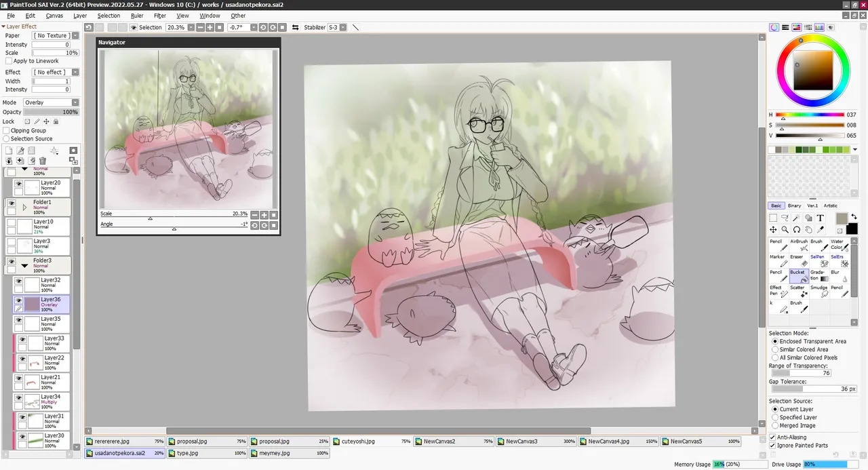Switch to the Artistic tool tab

click(830, 205)
